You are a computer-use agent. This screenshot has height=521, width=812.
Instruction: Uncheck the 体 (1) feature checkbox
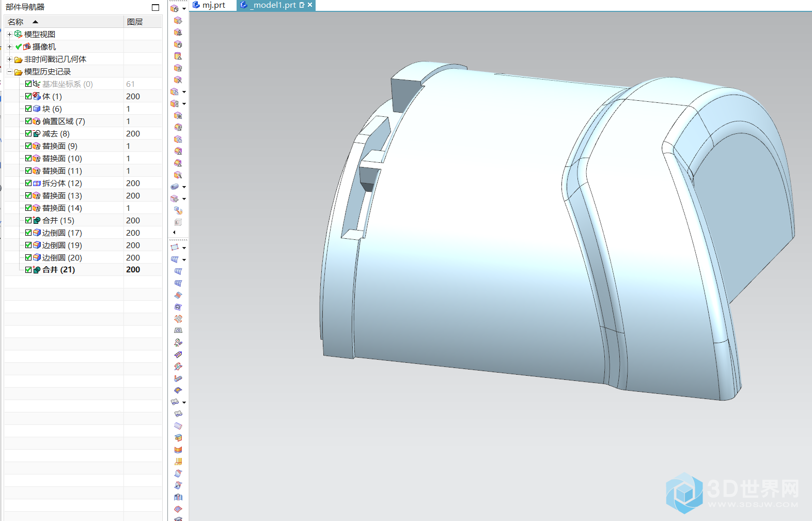pyautogui.click(x=28, y=96)
